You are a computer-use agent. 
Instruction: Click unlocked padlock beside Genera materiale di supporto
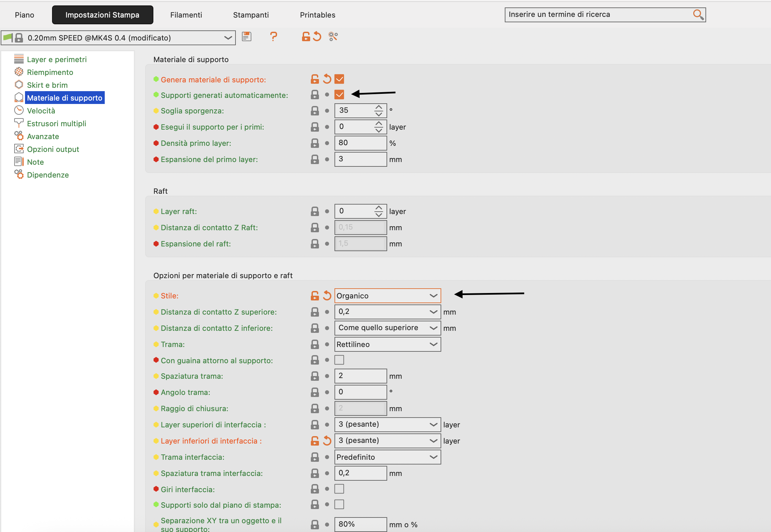pos(315,79)
